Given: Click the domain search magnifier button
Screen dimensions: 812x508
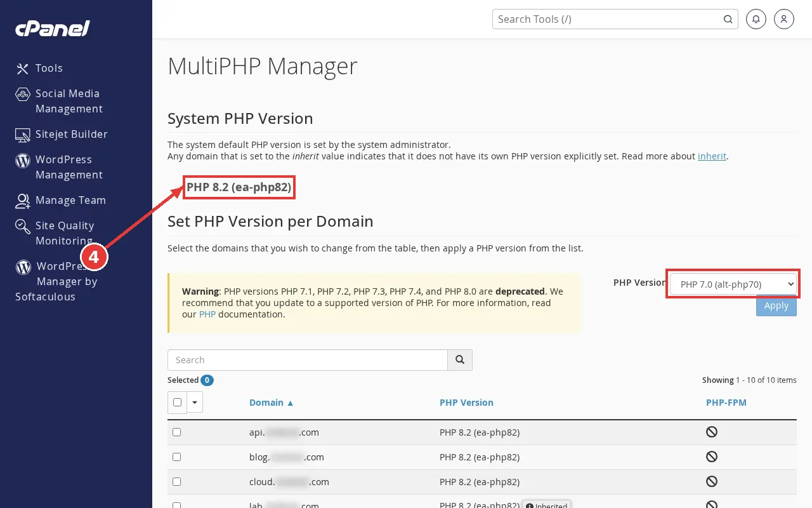Looking at the screenshot, I should [x=460, y=360].
